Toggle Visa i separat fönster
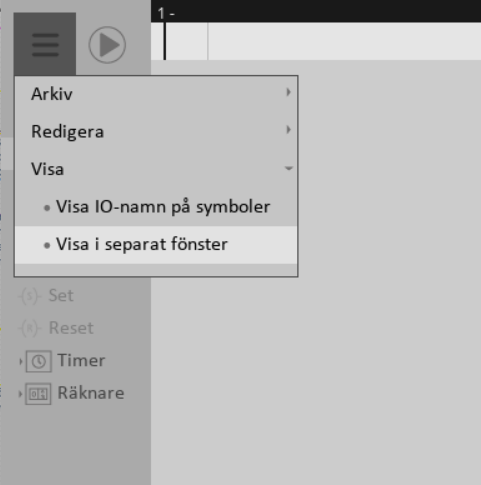This screenshot has width=481, height=485. click(156, 244)
